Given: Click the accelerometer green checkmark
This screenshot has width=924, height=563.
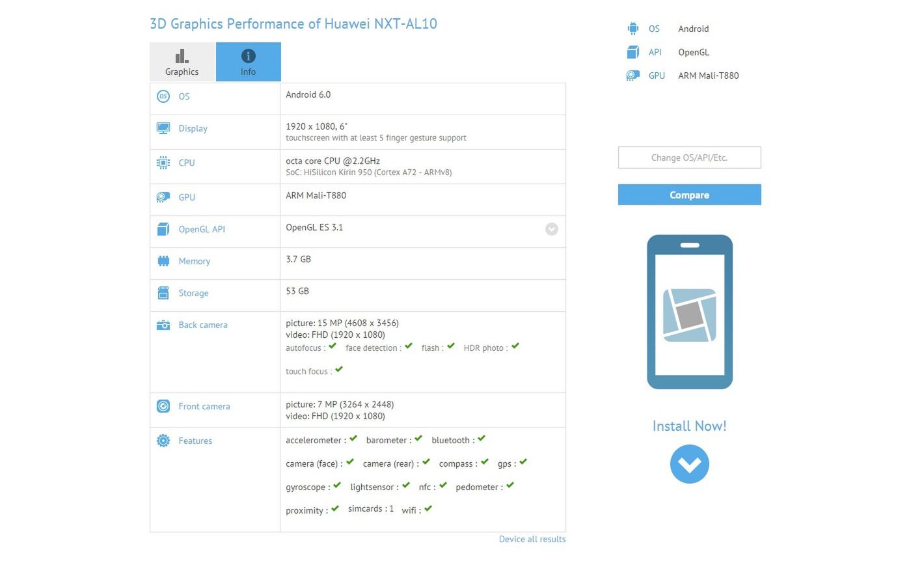Looking at the screenshot, I should point(353,439).
